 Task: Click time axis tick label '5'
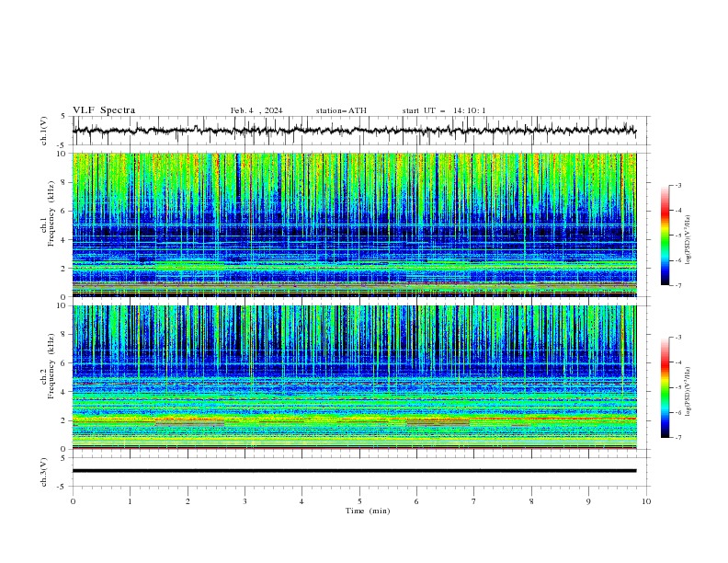(359, 501)
